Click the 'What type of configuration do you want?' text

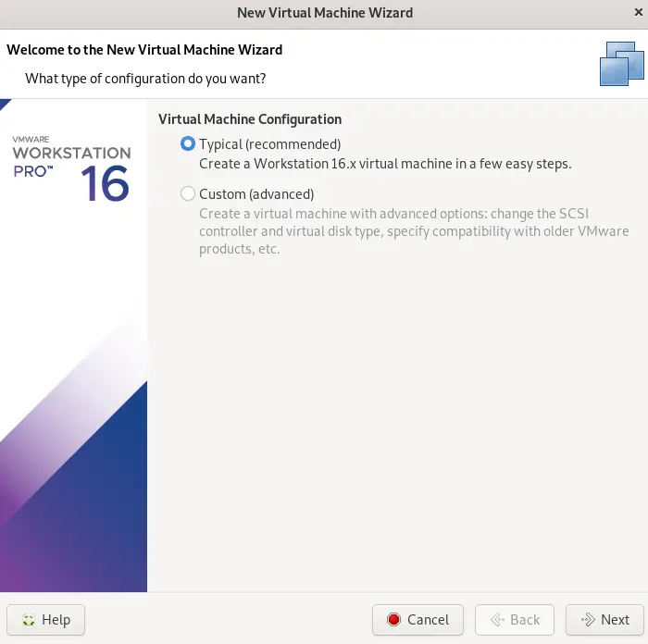coord(145,79)
